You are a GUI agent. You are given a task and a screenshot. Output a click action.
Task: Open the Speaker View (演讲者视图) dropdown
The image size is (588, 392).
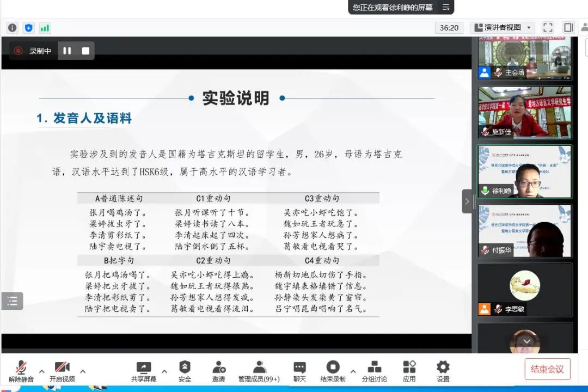(503, 27)
